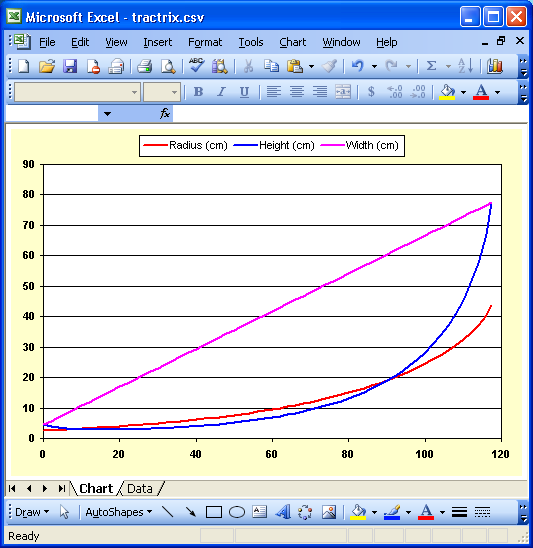Open the AutoShapes menu
The height and width of the screenshot is (548, 533).
pos(119,512)
